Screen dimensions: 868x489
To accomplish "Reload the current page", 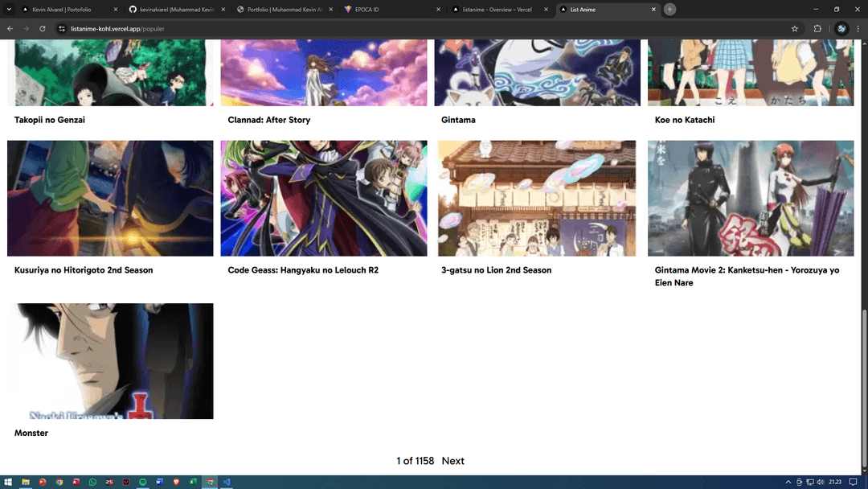I will [x=43, y=28].
